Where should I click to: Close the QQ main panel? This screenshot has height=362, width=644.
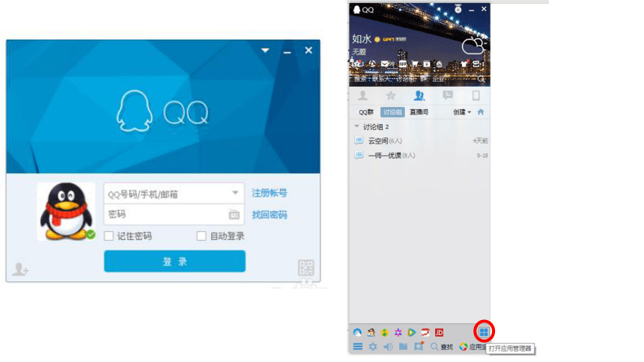click(x=484, y=9)
